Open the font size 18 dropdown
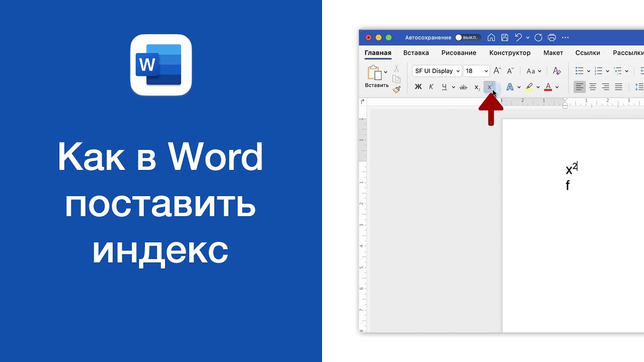Screen dimensions: 644x362 [x=476, y=71]
